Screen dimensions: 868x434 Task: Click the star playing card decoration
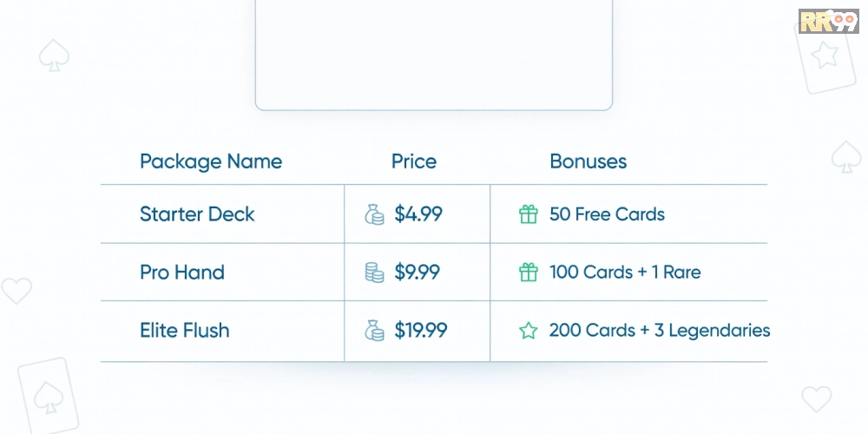(823, 59)
